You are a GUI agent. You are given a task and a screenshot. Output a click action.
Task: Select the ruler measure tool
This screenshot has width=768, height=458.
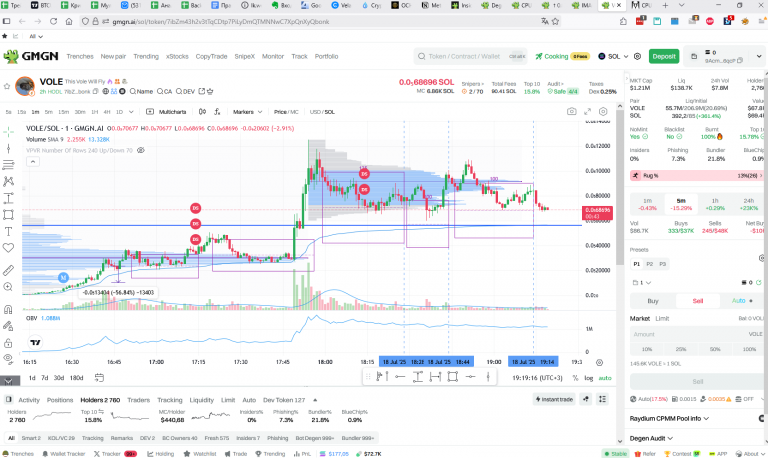pyautogui.click(x=8, y=270)
